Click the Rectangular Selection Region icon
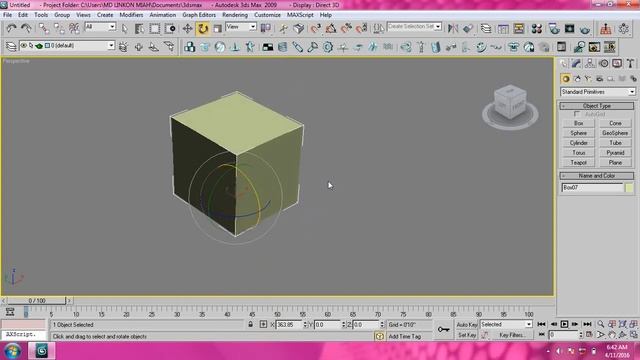The image size is (640, 360). pos(155,28)
